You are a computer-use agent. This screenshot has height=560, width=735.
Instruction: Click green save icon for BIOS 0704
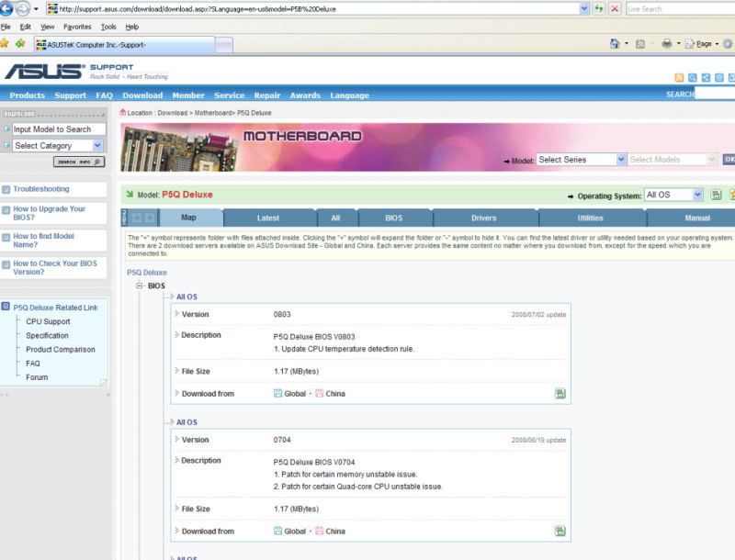(560, 531)
